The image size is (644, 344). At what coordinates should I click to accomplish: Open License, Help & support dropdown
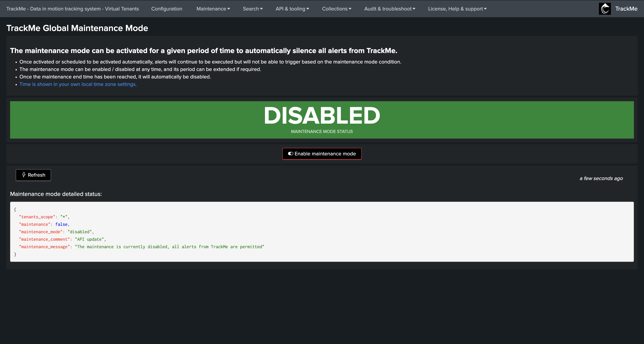coord(457,9)
